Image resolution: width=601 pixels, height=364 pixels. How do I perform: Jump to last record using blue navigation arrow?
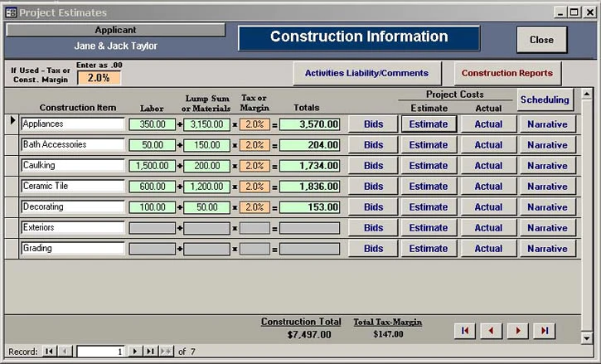(545, 331)
